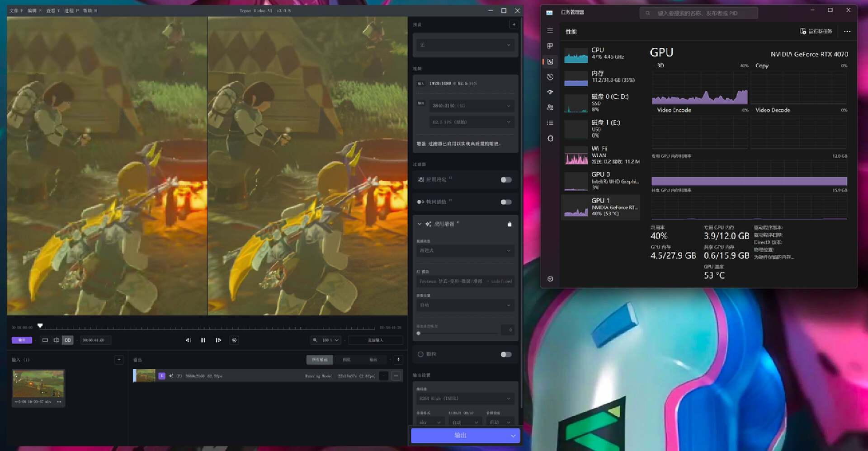
Task: Switch to the split view icon
Action: 56,340
